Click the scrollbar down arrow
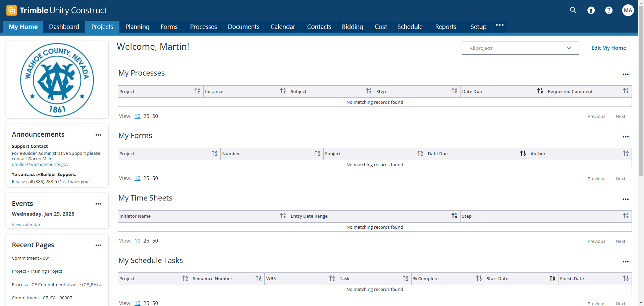The height and width of the screenshot is (306, 644). pyautogui.click(x=641, y=303)
